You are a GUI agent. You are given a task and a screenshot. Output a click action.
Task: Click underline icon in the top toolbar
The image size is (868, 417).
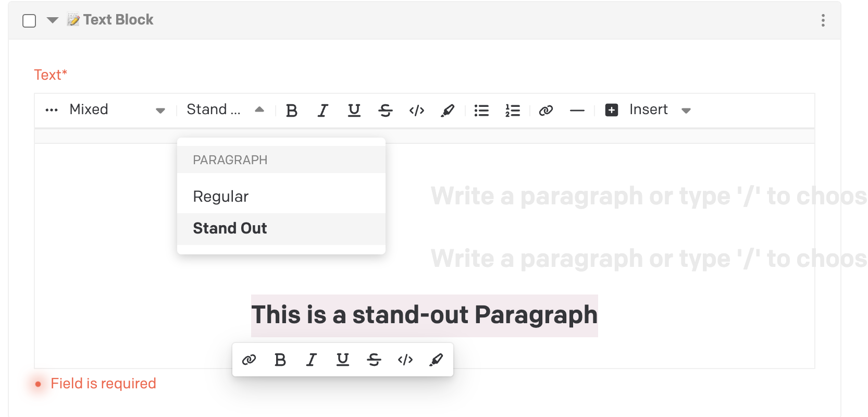(x=354, y=111)
